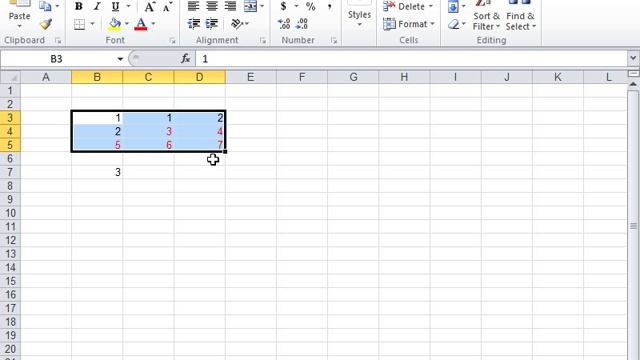Viewport: 640px width, 360px height.
Task: Open the borders dropdown arrow
Action: [x=92, y=24]
